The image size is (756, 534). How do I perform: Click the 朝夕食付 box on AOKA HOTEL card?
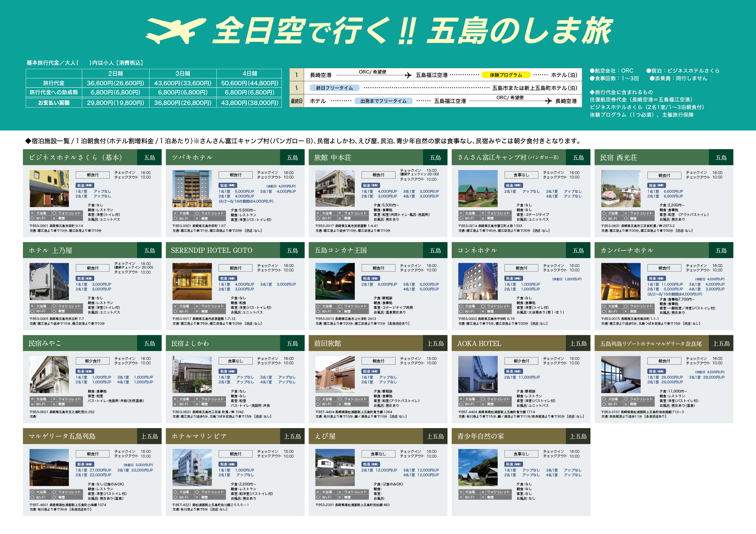click(521, 361)
